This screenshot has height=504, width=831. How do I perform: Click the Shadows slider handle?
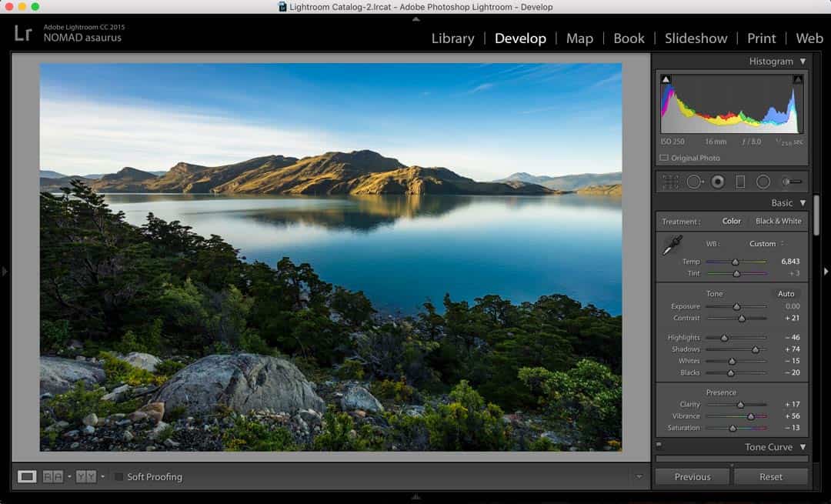(x=755, y=350)
